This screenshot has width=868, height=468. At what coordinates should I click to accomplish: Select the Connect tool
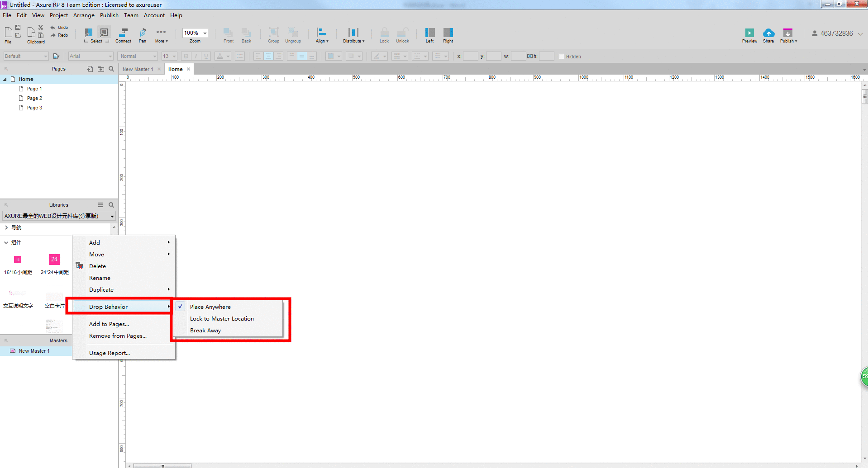123,35
